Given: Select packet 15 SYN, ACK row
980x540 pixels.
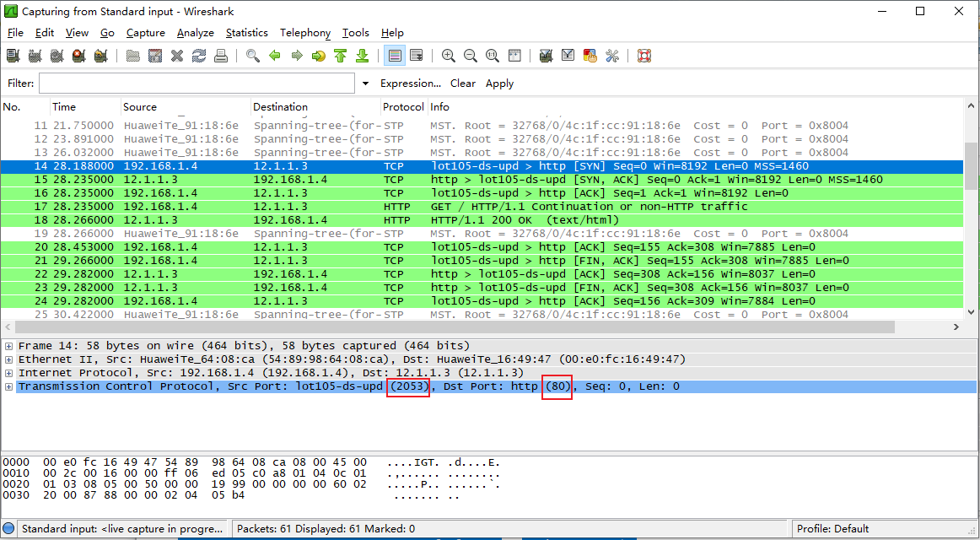Looking at the screenshot, I should pos(482,180).
